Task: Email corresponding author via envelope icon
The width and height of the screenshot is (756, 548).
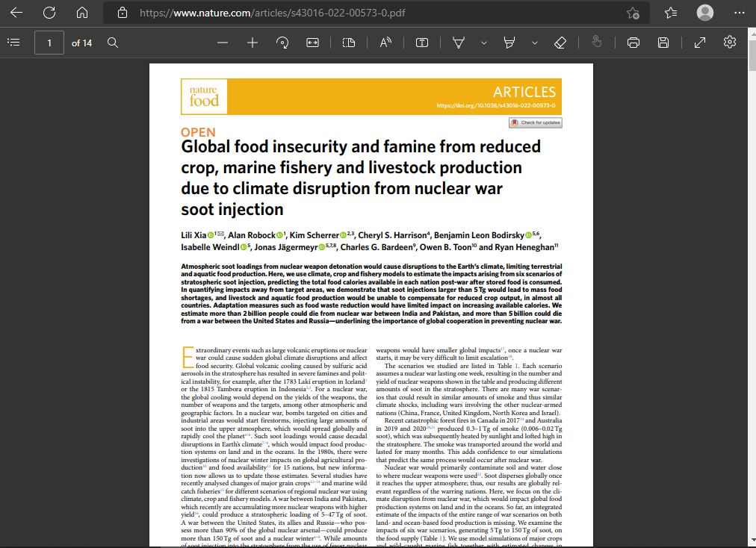Action: pos(221,234)
